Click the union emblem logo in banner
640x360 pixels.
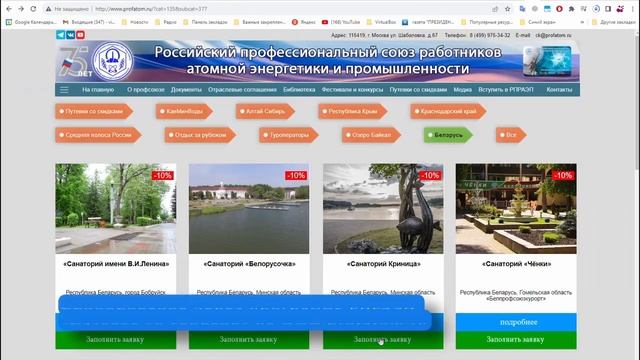113,62
